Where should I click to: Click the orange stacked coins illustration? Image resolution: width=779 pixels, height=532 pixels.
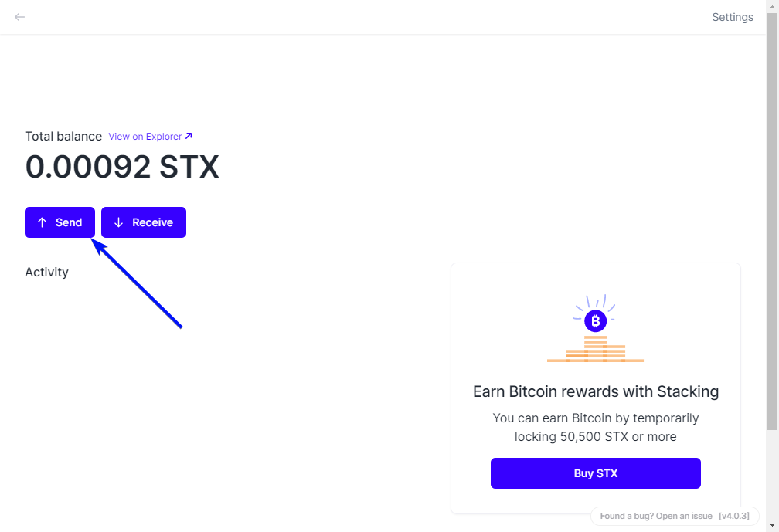click(595, 349)
